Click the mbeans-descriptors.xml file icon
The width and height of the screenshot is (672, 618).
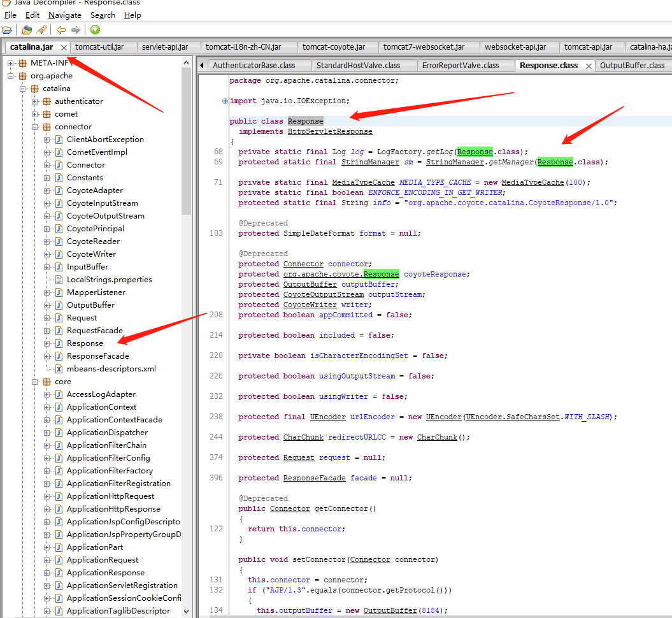tap(59, 369)
